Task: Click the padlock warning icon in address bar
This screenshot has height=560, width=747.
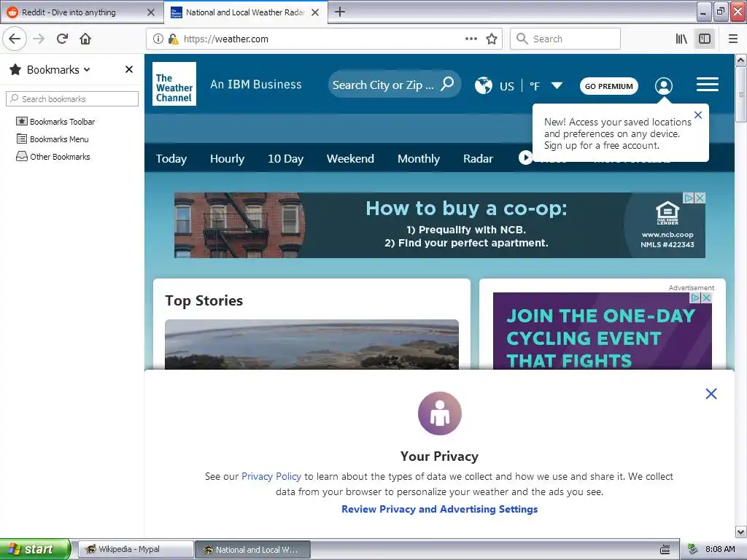Action: [173, 39]
